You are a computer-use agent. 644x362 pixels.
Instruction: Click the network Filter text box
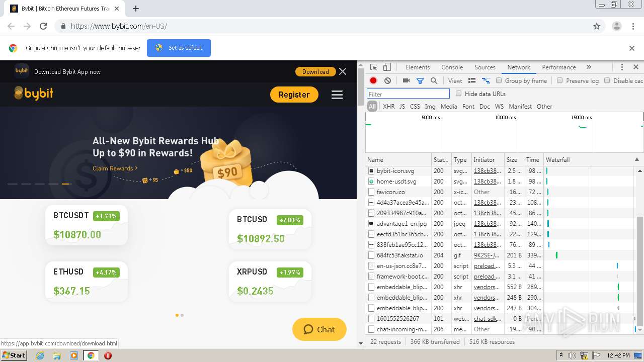click(408, 94)
